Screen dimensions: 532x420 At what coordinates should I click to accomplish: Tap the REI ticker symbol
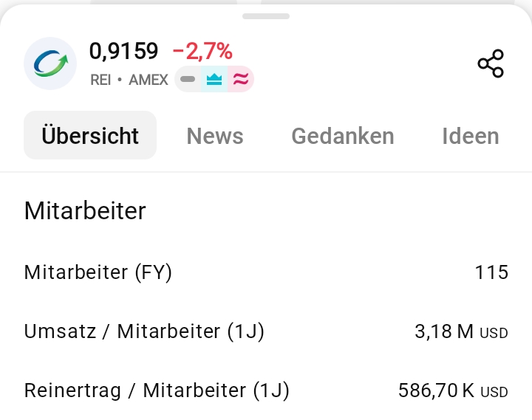click(x=100, y=80)
